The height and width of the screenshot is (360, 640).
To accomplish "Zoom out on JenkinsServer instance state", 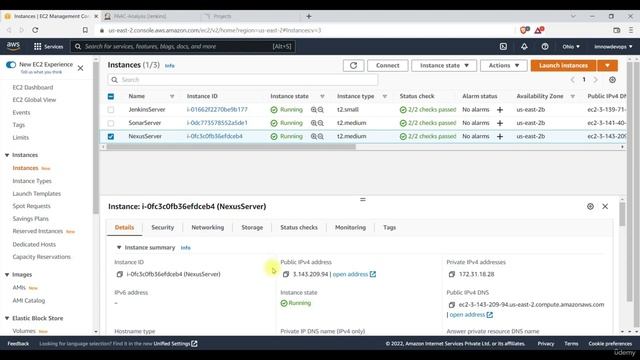I will pos(321,110).
